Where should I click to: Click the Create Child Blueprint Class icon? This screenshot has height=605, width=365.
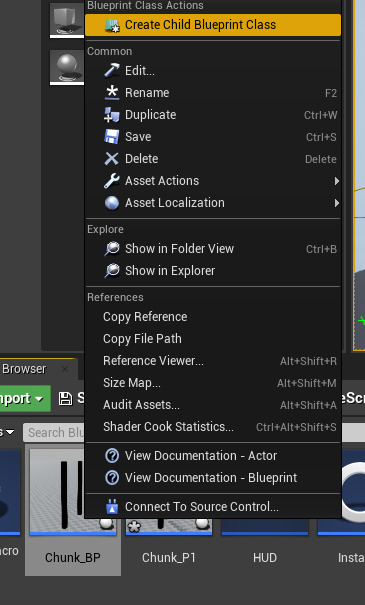pos(112,25)
